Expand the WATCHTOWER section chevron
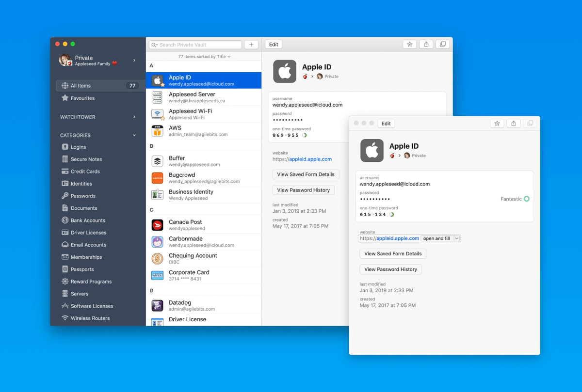 [134, 117]
